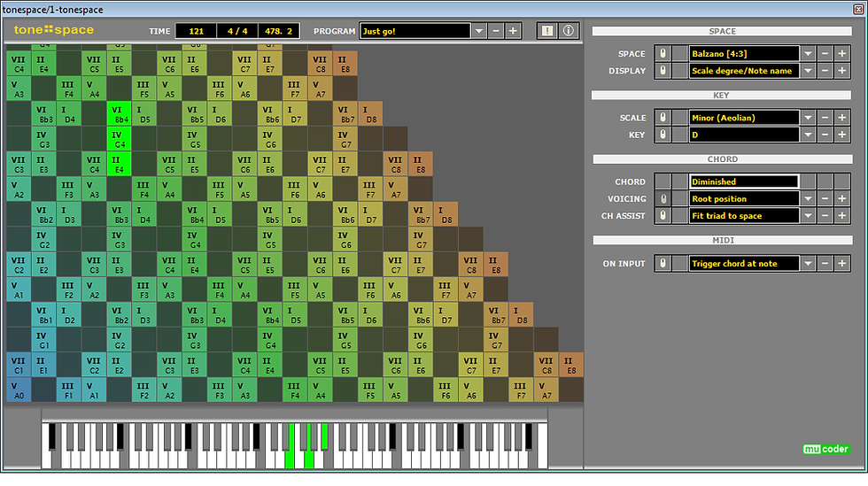Open the space dropdown arrow
Viewport: 868px width, 486px height.
click(x=808, y=54)
